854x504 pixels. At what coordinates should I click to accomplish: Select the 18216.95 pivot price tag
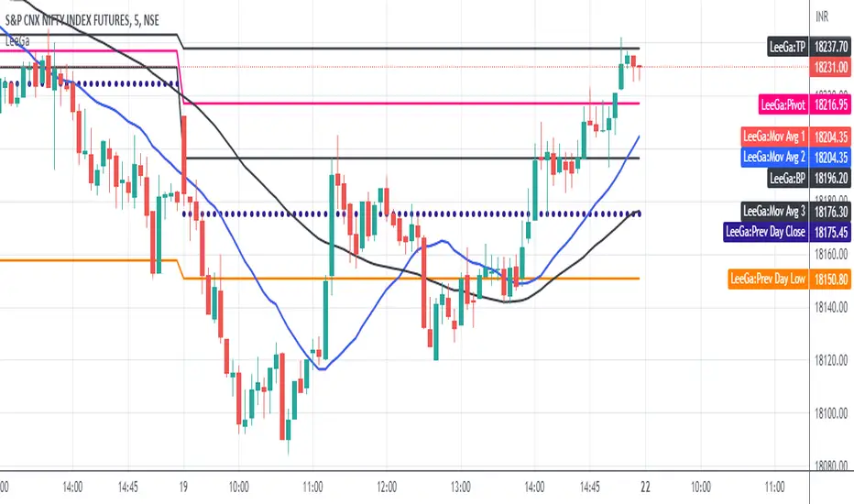click(830, 106)
